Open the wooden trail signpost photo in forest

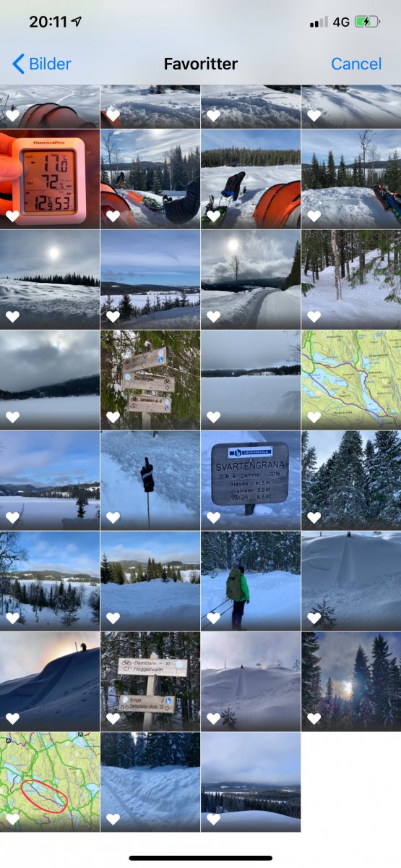pyautogui.click(x=150, y=380)
